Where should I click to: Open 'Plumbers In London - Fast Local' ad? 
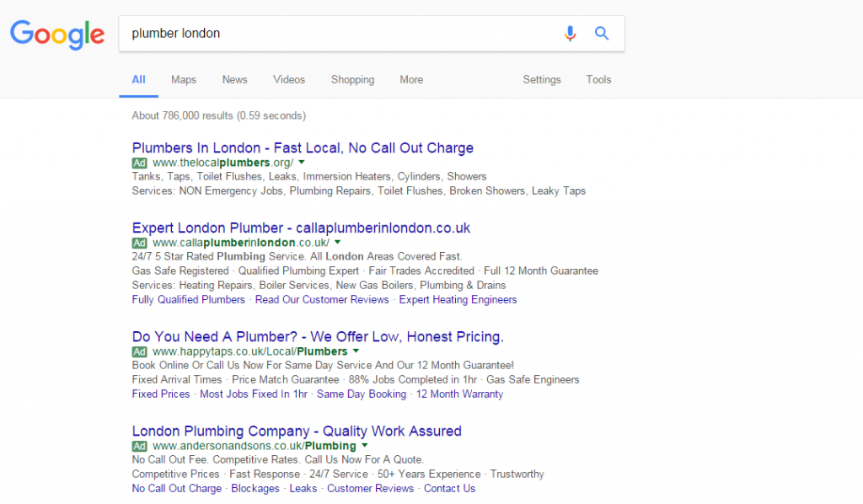303,148
